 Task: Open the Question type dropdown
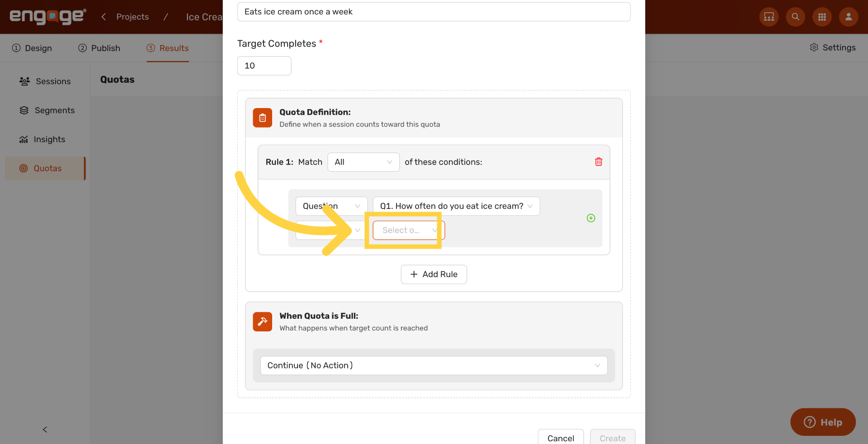[331, 206]
